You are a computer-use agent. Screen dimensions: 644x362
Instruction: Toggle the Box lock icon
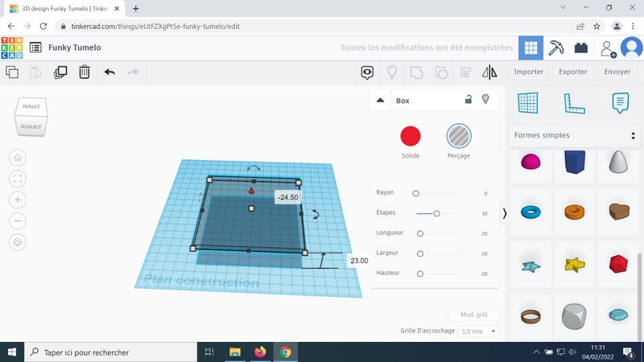tap(469, 99)
